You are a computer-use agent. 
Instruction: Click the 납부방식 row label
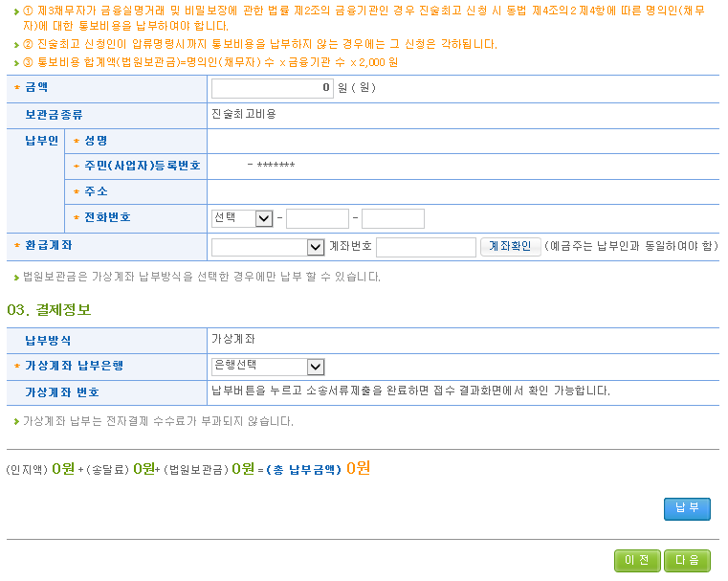coord(48,340)
